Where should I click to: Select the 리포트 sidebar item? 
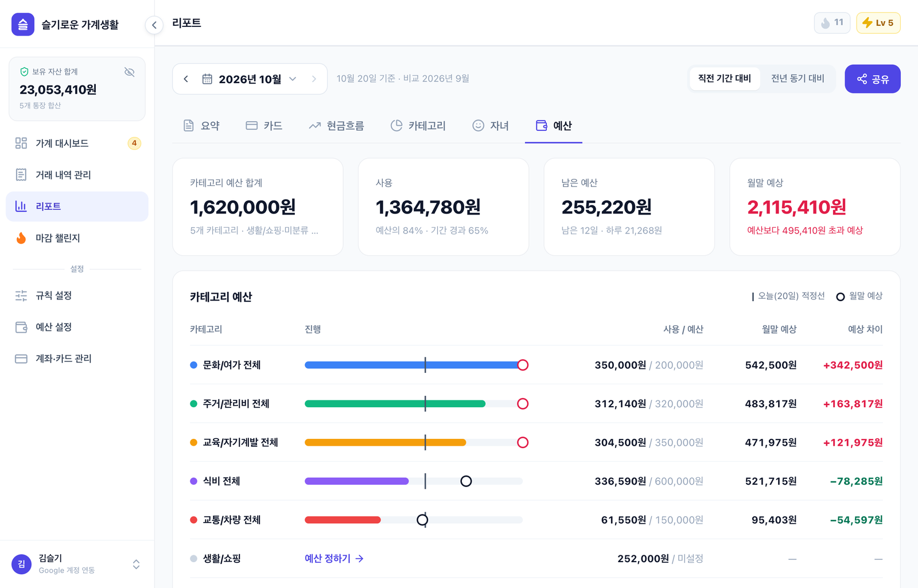point(77,207)
